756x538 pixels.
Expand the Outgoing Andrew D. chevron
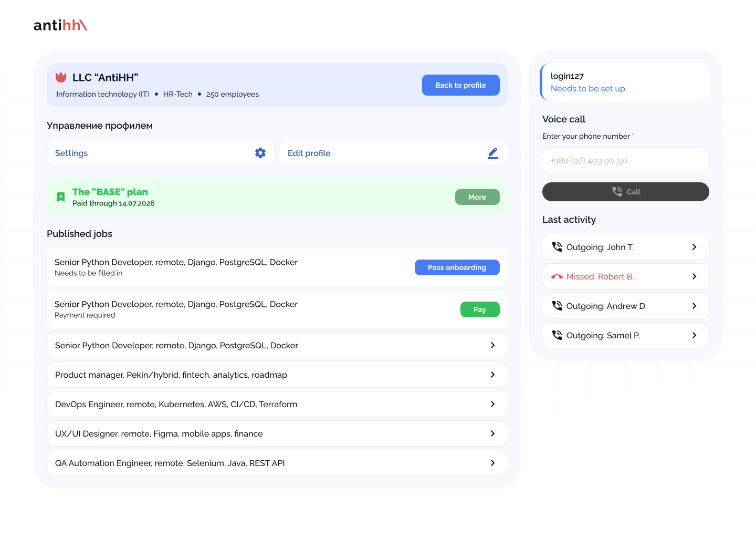click(x=694, y=306)
